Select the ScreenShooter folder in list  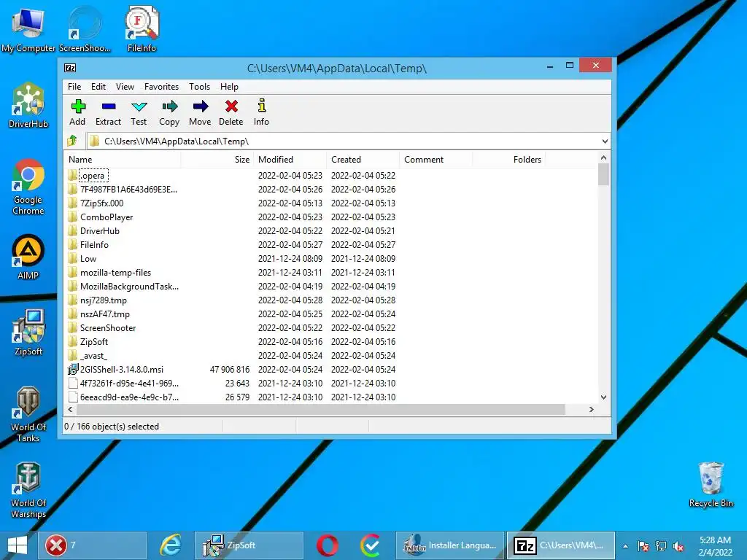coord(108,328)
